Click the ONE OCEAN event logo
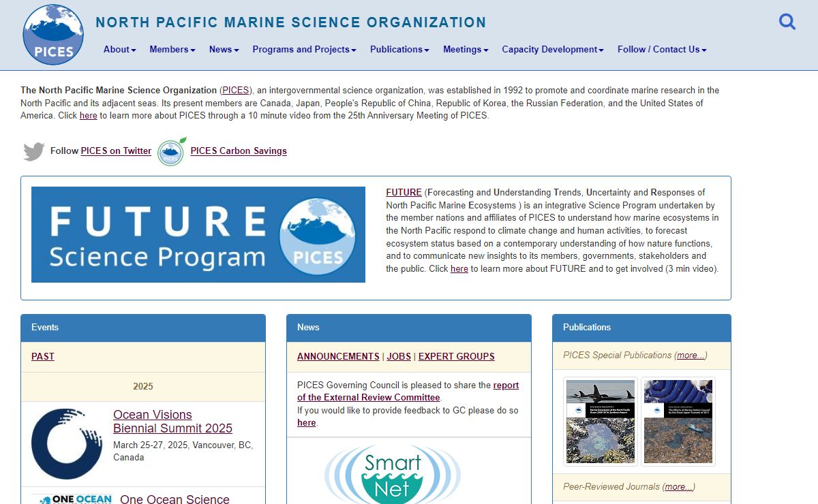 (72, 499)
